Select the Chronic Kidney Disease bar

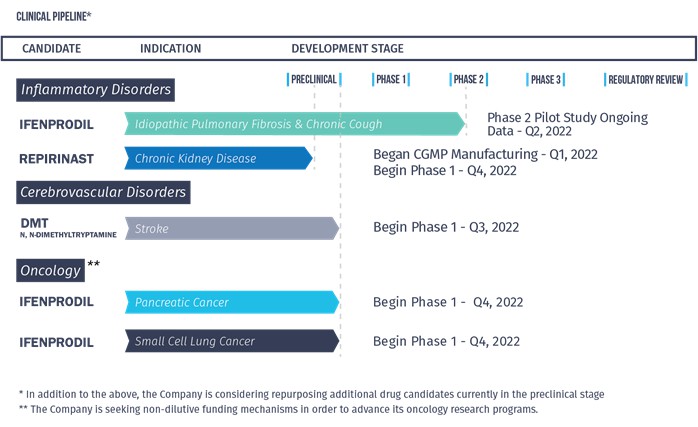[219, 158]
